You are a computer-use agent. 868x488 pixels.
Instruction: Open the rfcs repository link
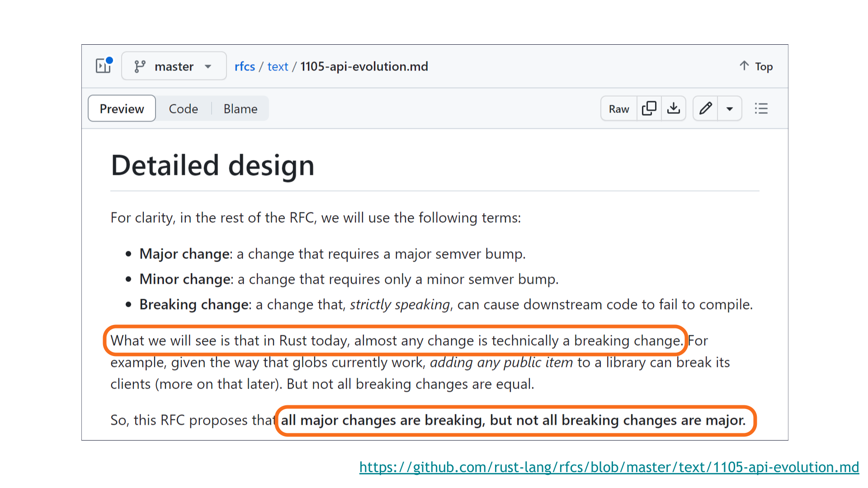(245, 66)
